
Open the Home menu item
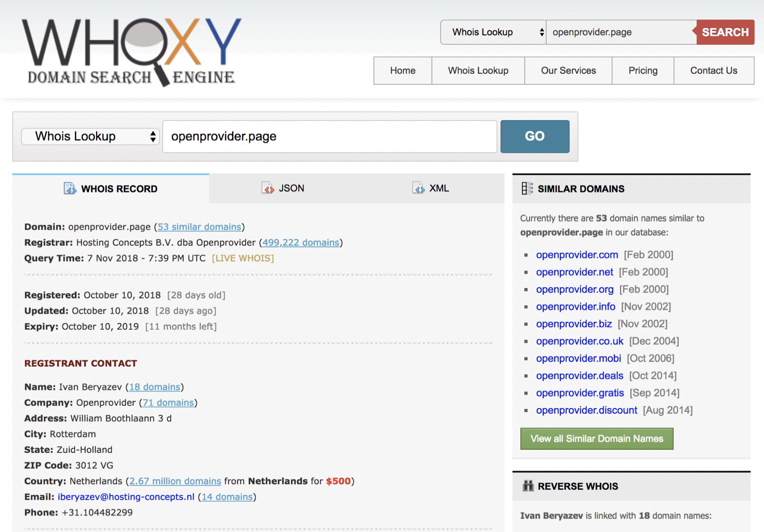click(x=402, y=70)
